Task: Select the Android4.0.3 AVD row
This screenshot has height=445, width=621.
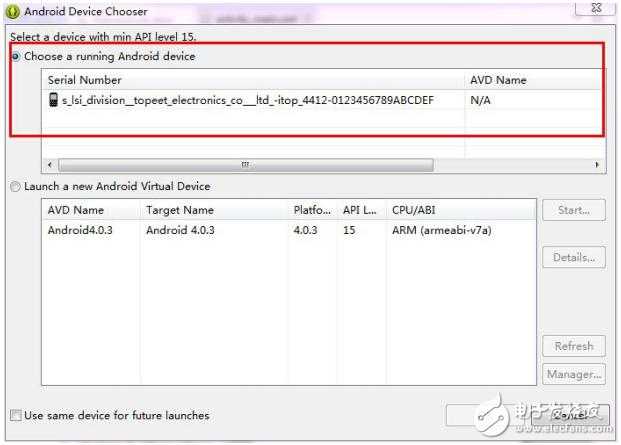Action: [289, 230]
